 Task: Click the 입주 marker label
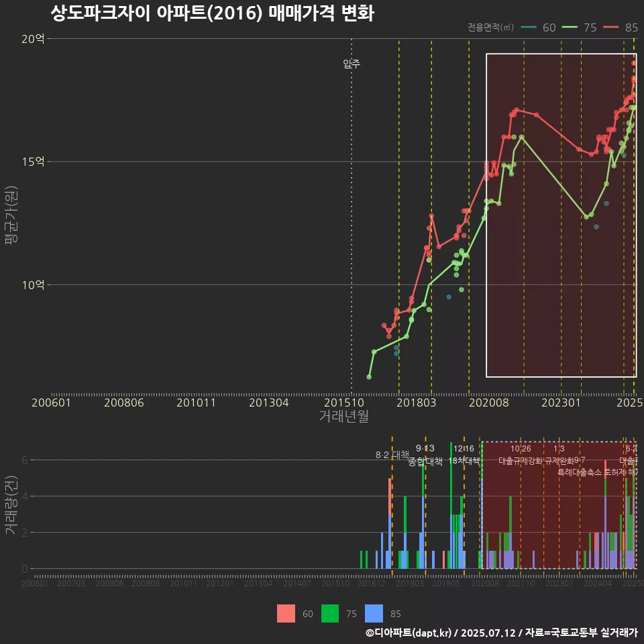[352, 64]
